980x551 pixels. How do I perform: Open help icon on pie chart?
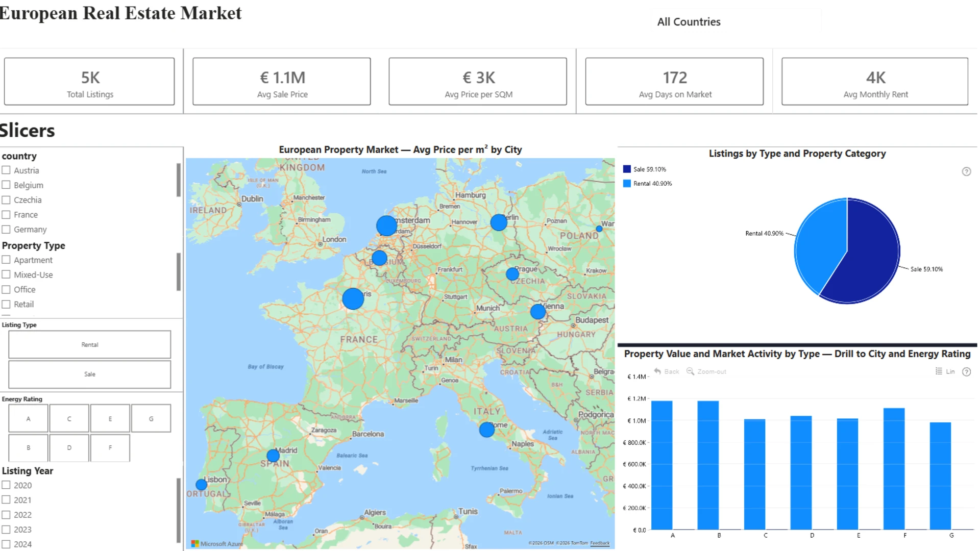966,172
